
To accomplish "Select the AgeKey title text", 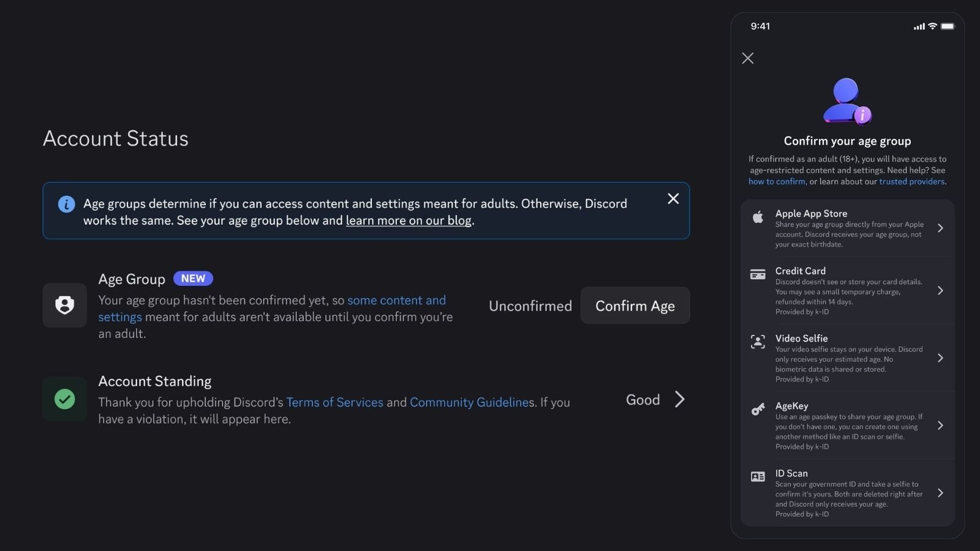I will click(x=791, y=406).
